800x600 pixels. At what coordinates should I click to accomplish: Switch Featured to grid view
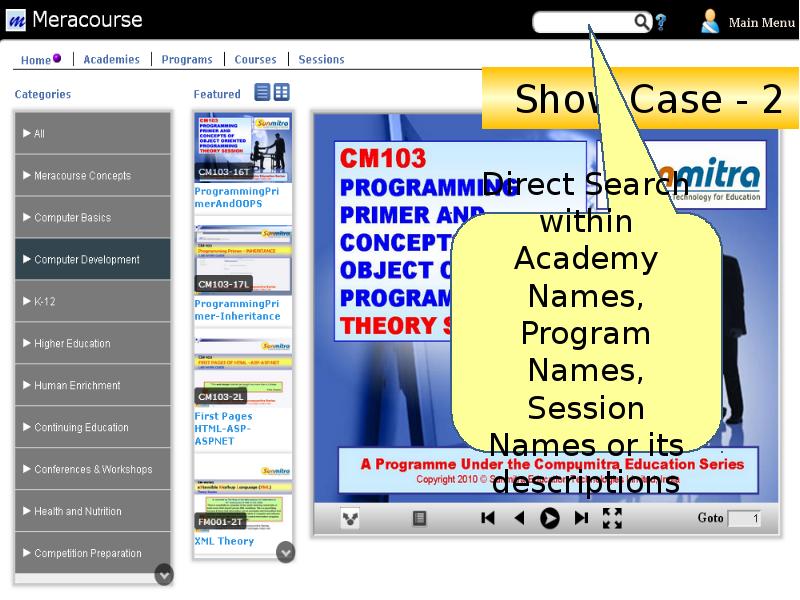[282, 93]
